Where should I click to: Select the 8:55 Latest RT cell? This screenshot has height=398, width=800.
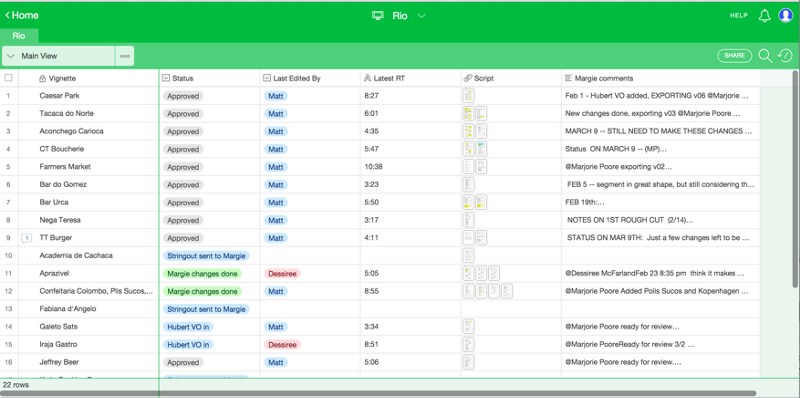coord(411,291)
